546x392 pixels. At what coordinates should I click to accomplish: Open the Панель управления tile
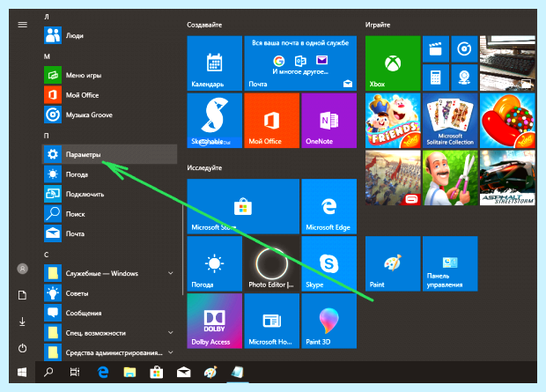tap(450, 263)
